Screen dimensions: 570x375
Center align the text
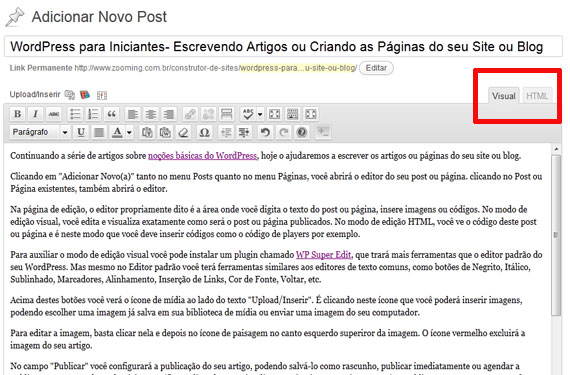pos(150,114)
